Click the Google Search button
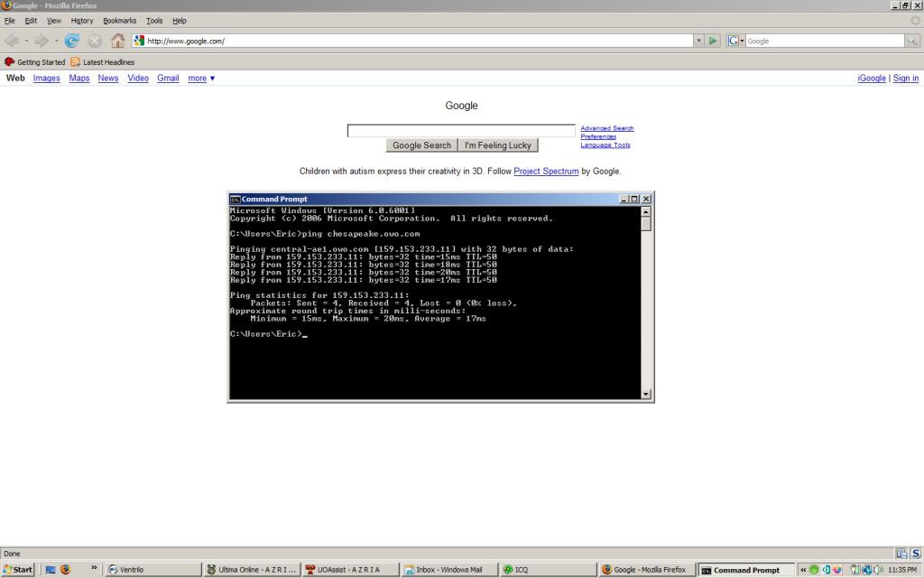The height and width of the screenshot is (578, 924). 421,145
